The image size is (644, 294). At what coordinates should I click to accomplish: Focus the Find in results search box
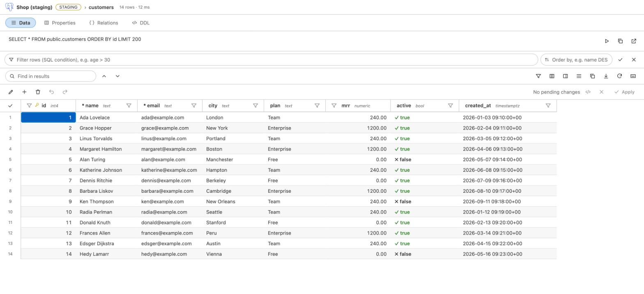pos(51,76)
